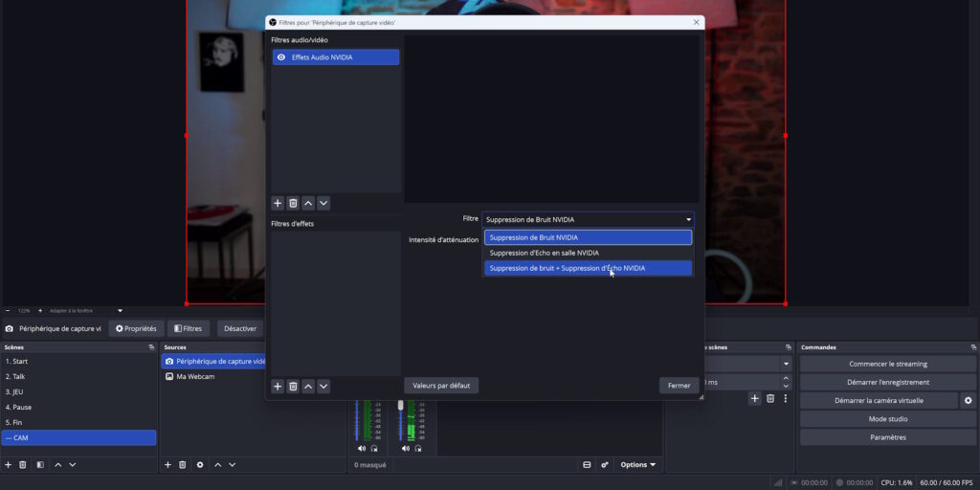Delete the selected audio/video filter
The width and height of the screenshot is (980, 490).
pos(293,203)
